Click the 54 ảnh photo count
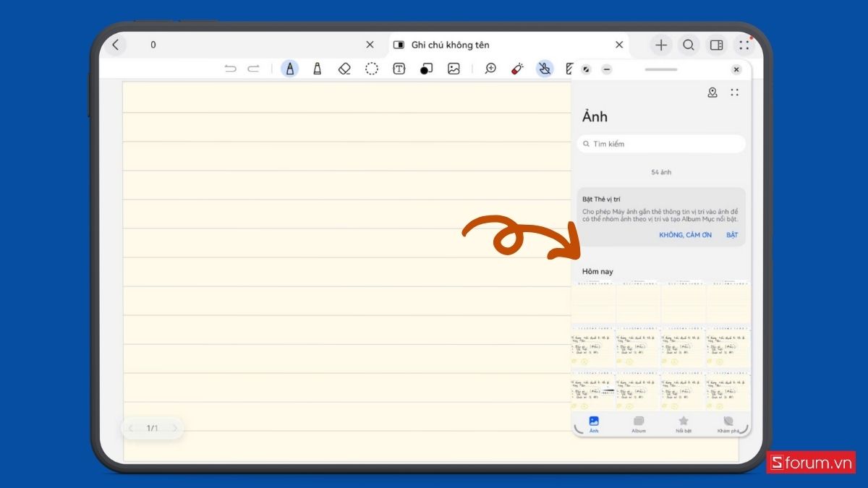Viewport: 868px width, 488px height. (x=661, y=172)
